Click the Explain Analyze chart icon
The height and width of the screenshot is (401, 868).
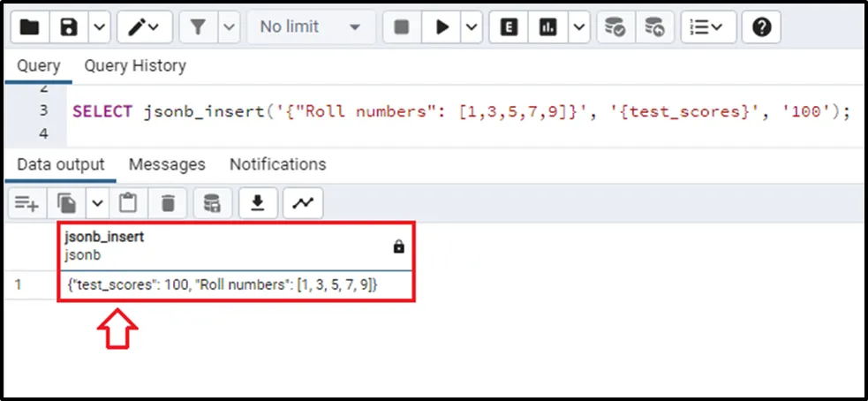[x=548, y=27]
